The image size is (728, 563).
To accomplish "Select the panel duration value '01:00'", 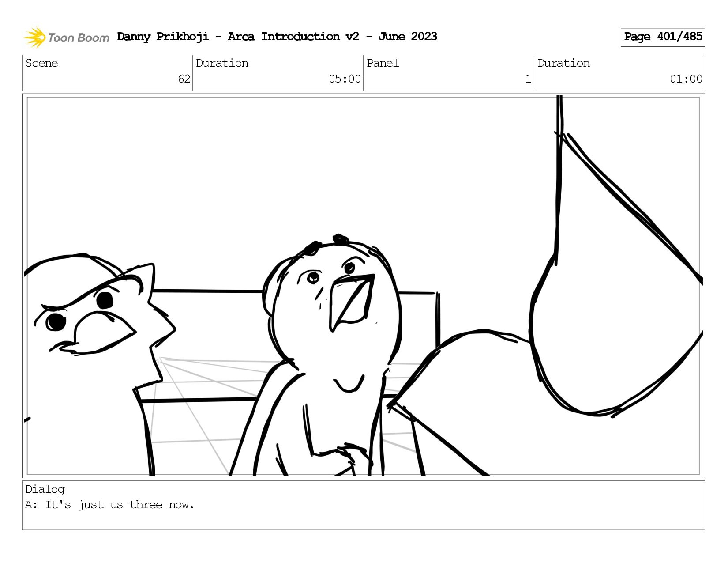I will pos(686,79).
